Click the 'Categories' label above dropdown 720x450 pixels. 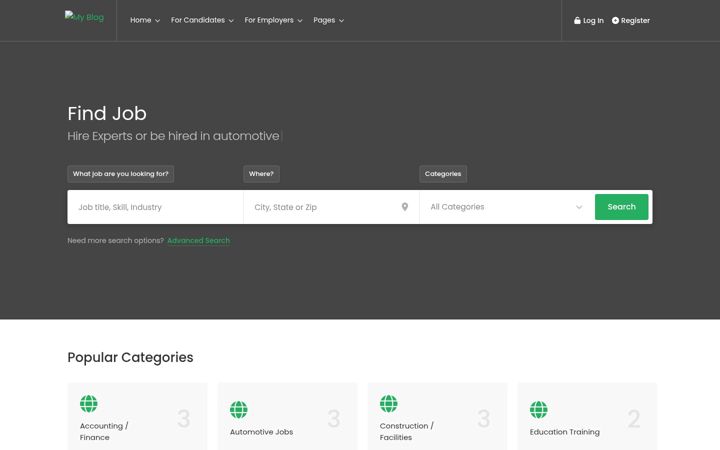pyautogui.click(x=443, y=174)
